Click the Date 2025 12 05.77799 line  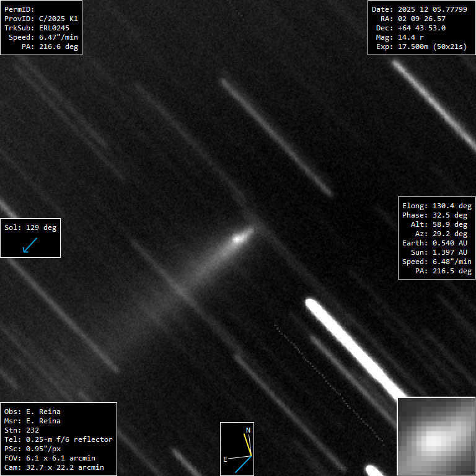[419, 9]
